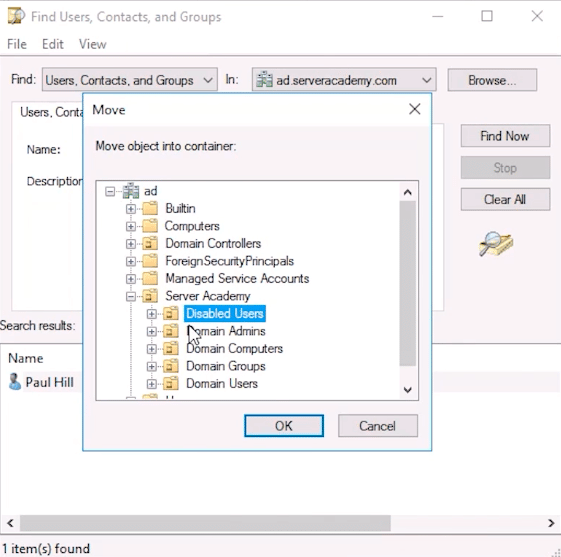This screenshot has height=557, width=561.
Task: Expand the Domain Controllers node
Action: pyautogui.click(x=131, y=244)
